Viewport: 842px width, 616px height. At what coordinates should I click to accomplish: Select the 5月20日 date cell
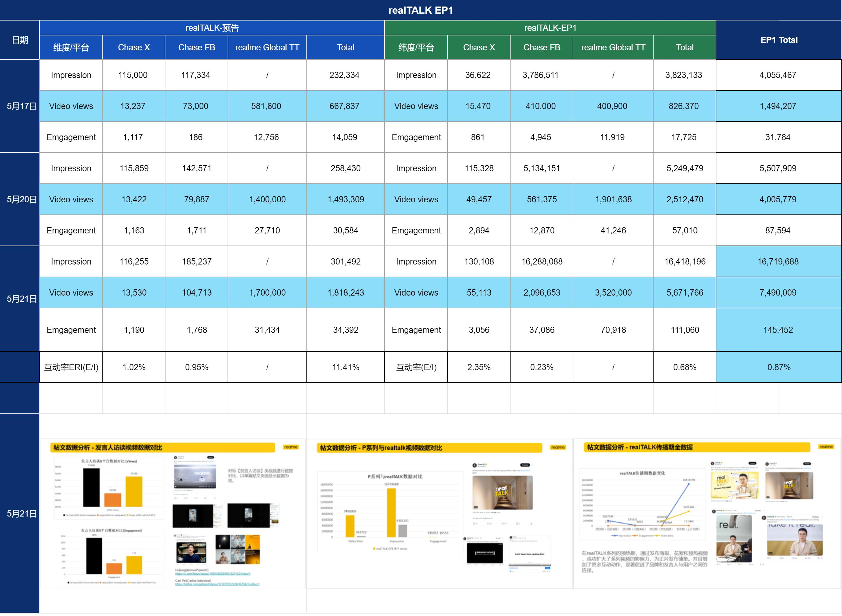[x=20, y=199]
